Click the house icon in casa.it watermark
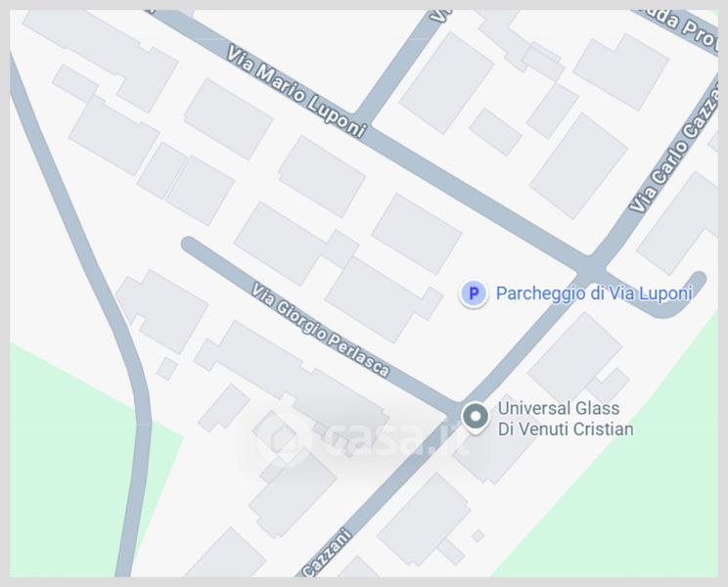The height and width of the screenshot is (587, 728). 284,438
